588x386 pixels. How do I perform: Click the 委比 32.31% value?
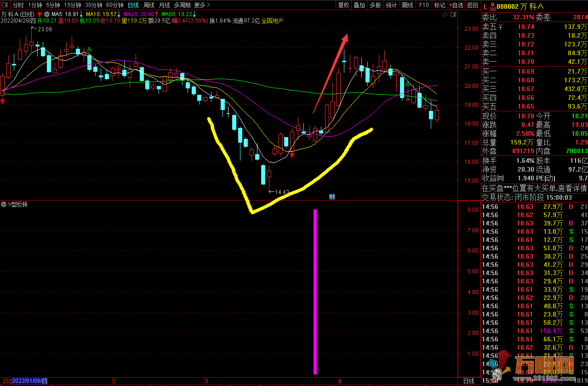click(523, 17)
